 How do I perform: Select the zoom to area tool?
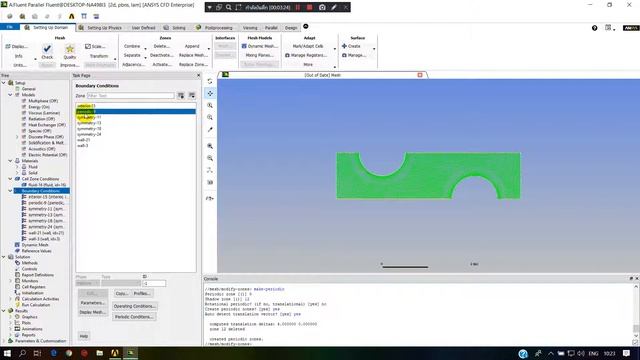coord(210,118)
